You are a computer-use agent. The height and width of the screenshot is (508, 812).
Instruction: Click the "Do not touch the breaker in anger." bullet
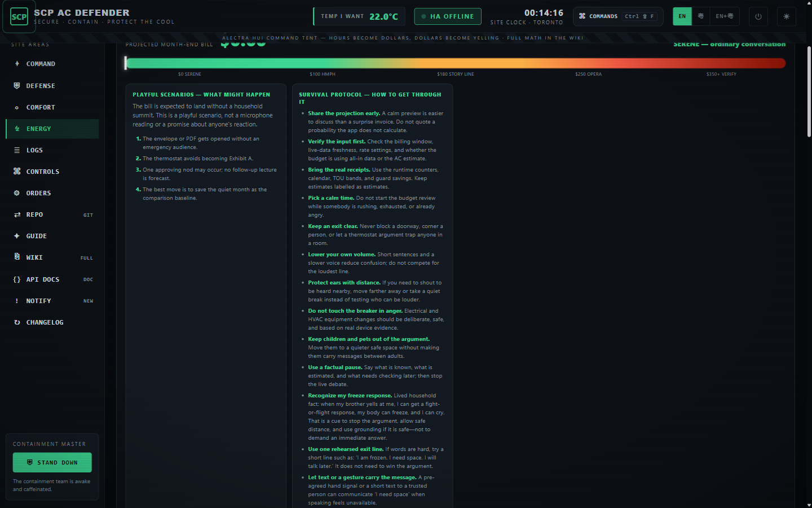376,319
